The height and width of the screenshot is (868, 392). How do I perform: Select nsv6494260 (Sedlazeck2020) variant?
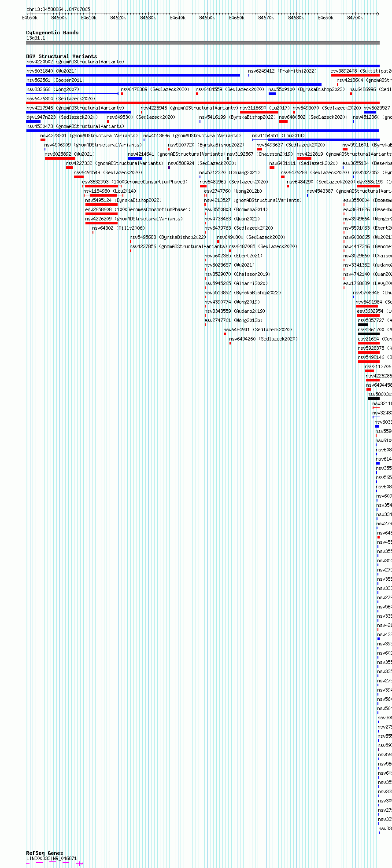click(x=263, y=339)
